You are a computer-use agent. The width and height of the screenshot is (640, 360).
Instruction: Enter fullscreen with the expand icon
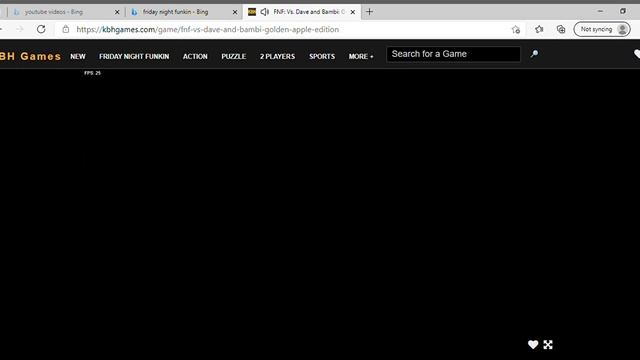pyautogui.click(x=548, y=344)
